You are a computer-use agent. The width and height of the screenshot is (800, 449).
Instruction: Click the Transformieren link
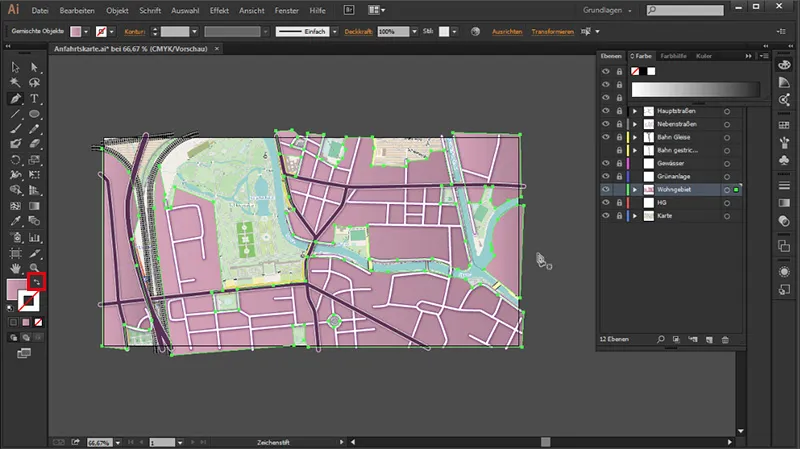tap(553, 32)
